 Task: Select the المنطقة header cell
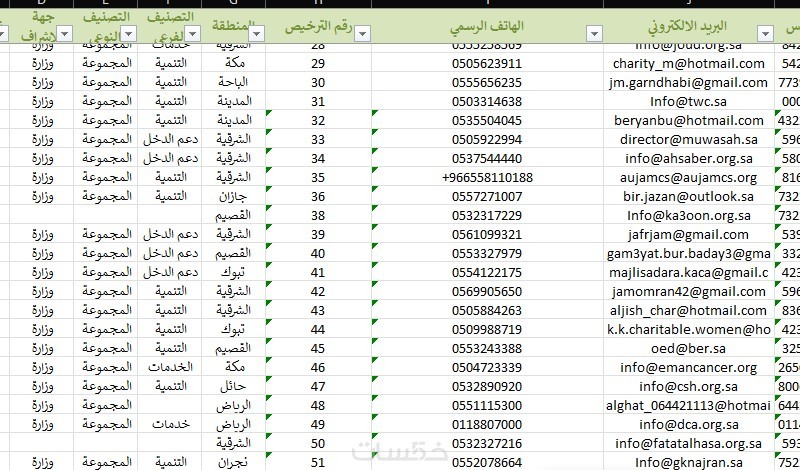(234, 26)
